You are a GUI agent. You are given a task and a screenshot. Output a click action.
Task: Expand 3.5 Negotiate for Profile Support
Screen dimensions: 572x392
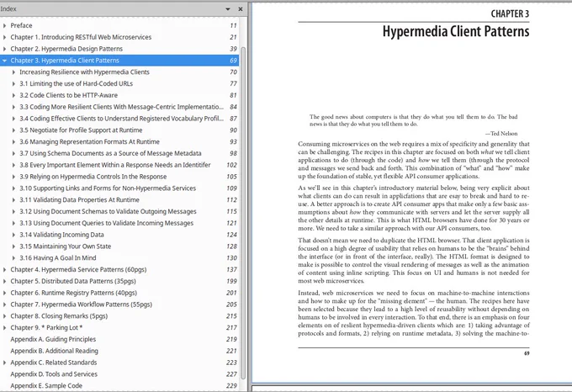click(x=13, y=130)
